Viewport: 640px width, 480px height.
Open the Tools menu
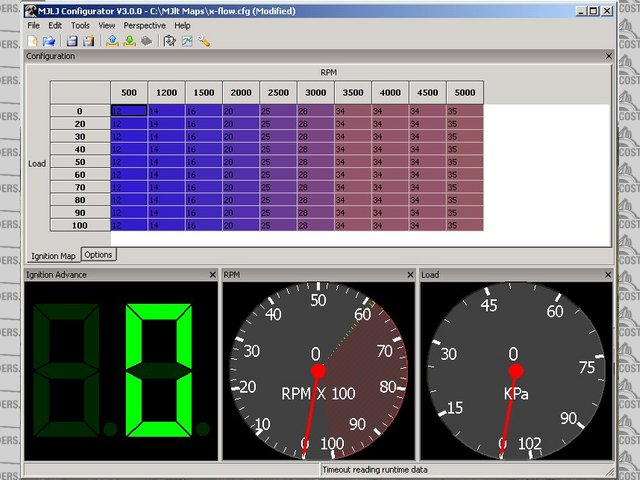click(80, 25)
